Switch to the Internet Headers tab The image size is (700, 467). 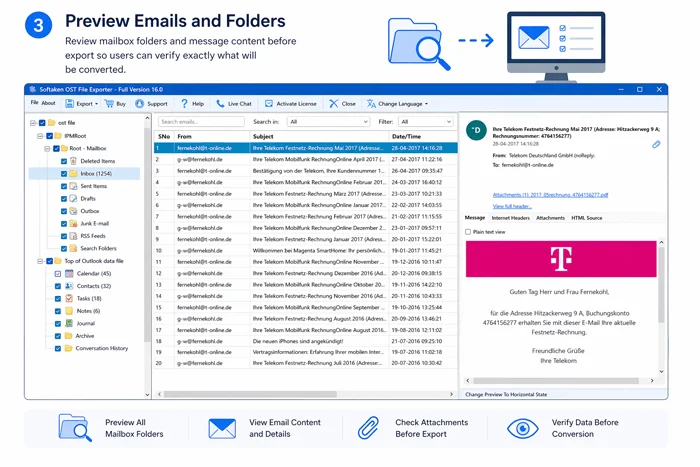(x=510, y=218)
